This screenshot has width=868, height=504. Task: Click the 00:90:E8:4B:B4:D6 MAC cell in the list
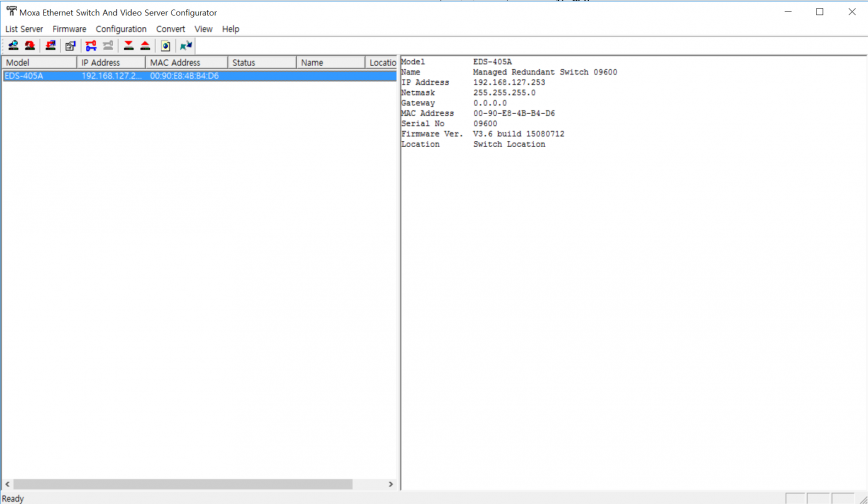tap(184, 76)
